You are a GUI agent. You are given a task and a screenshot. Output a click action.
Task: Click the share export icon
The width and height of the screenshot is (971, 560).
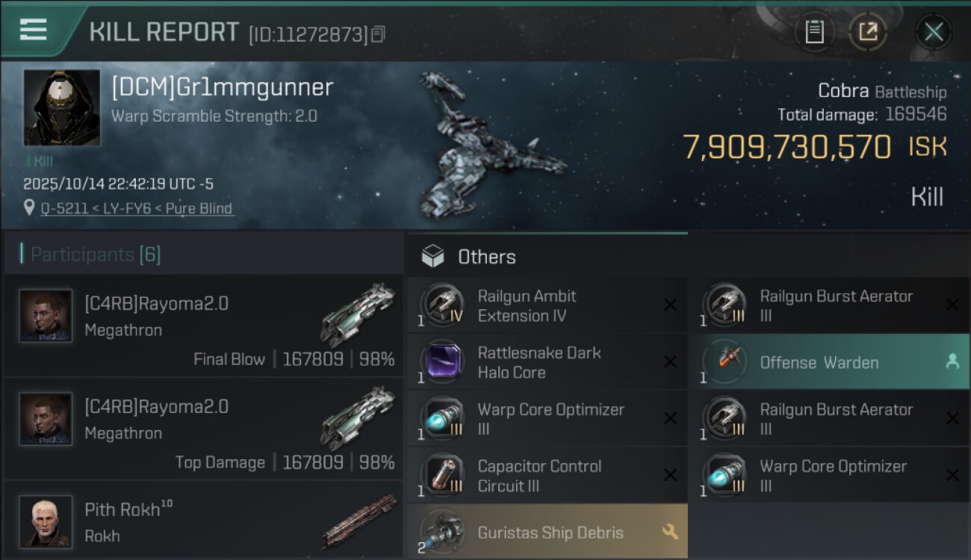(867, 31)
